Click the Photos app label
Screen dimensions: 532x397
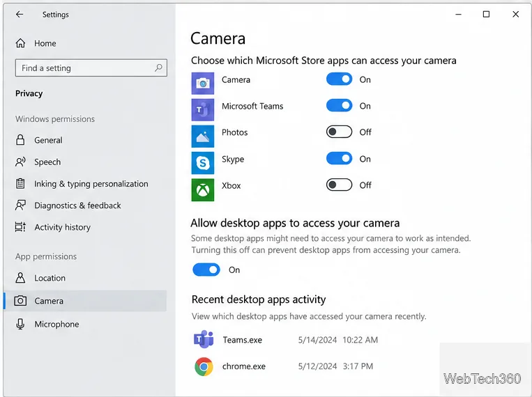(234, 132)
